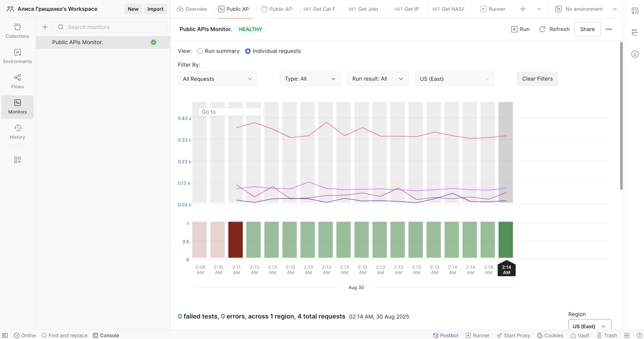This screenshot has height=339, width=644.
Task: Click the new tab plus icon
Action: 523,9
